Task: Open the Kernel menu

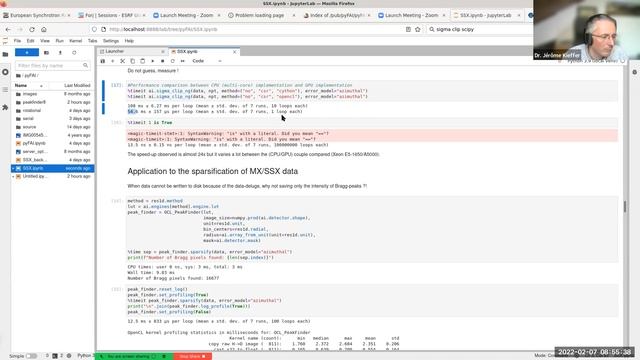Action: 76,41
